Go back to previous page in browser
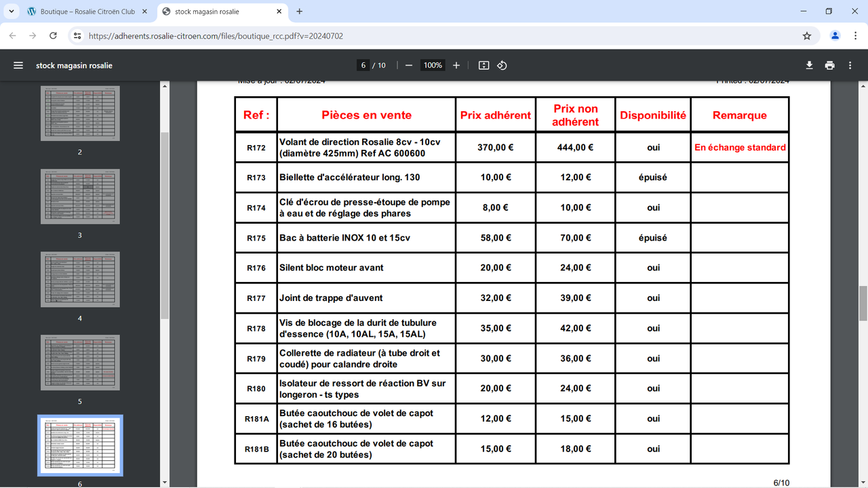This screenshot has width=868, height=488. [x=13, y=36]
